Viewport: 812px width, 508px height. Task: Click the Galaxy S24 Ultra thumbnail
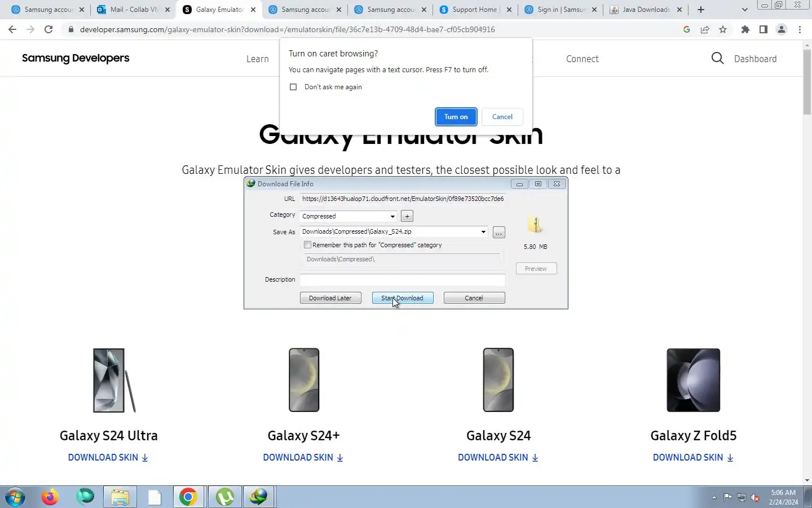(x=114, y=380)
